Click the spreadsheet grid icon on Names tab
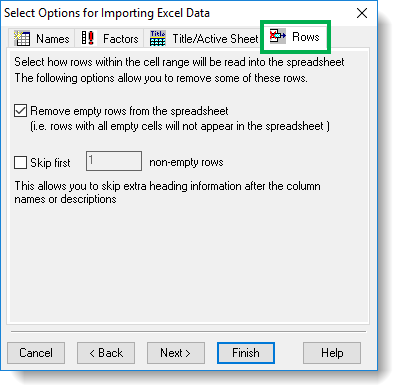This screenshot has height=385, width=393. tap(22, 38)
